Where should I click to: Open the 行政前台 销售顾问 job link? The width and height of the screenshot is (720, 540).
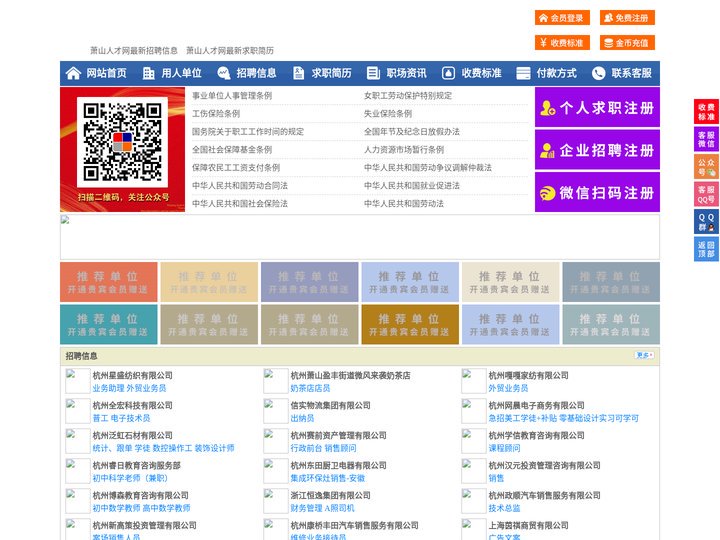click(324, 448)
